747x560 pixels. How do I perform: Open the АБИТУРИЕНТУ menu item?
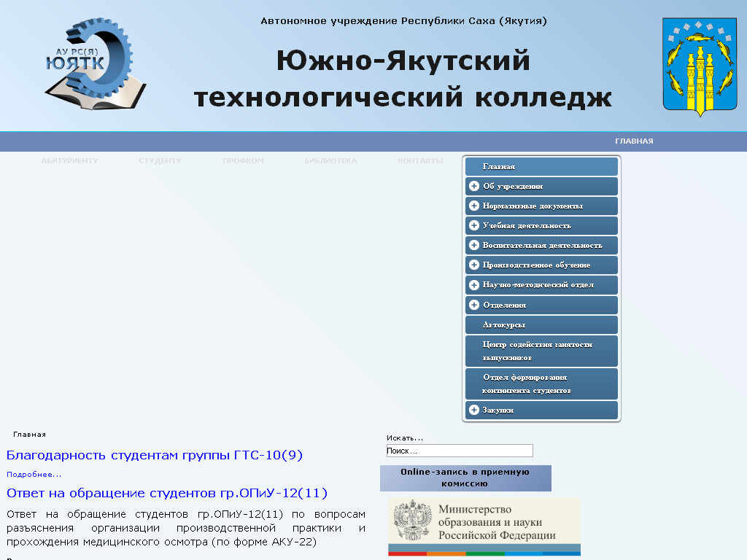(69, 161)
